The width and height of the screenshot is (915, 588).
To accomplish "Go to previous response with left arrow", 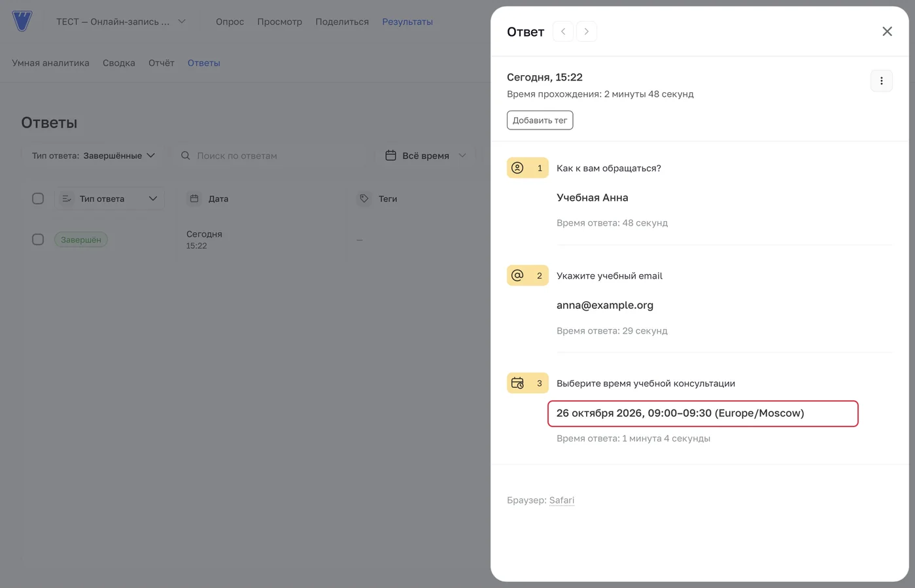I will point(563,31).
